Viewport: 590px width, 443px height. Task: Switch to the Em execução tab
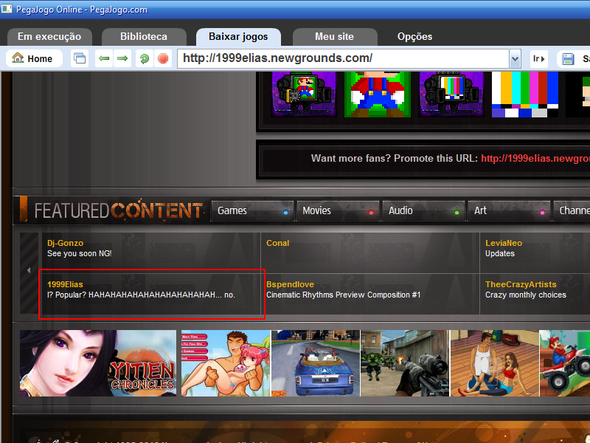(49, 37)
